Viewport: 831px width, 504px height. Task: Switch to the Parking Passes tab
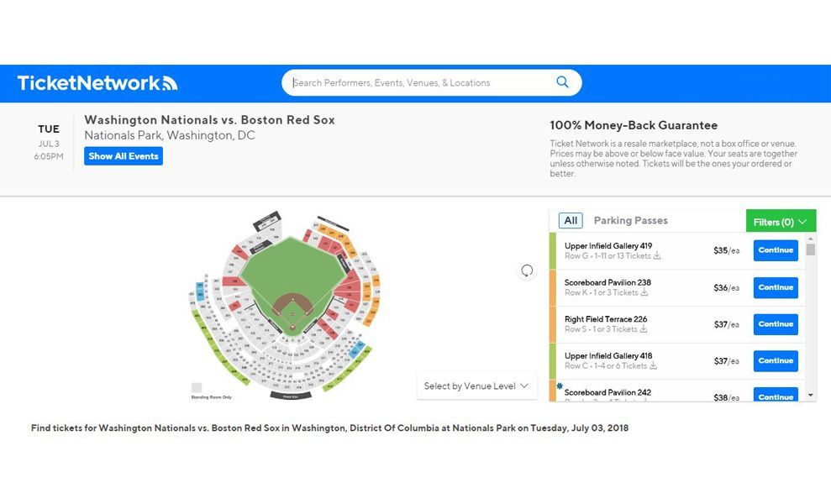pyautogui.click(x=631, y=220)
